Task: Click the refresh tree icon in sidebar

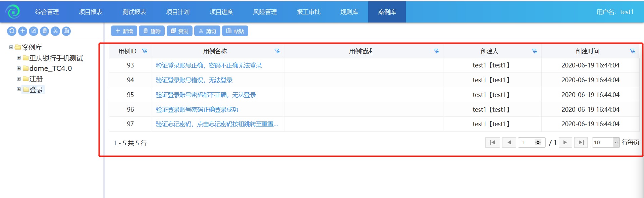Action: click(12, 31)
